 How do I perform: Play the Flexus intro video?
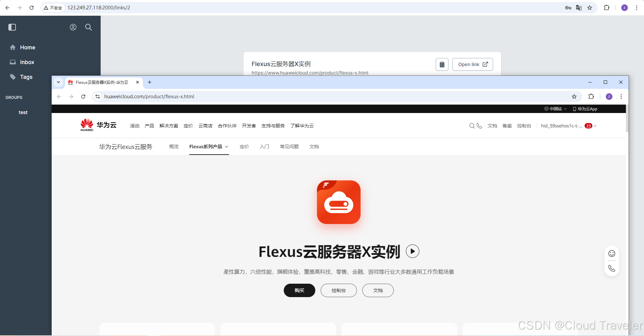coord(413,251)
